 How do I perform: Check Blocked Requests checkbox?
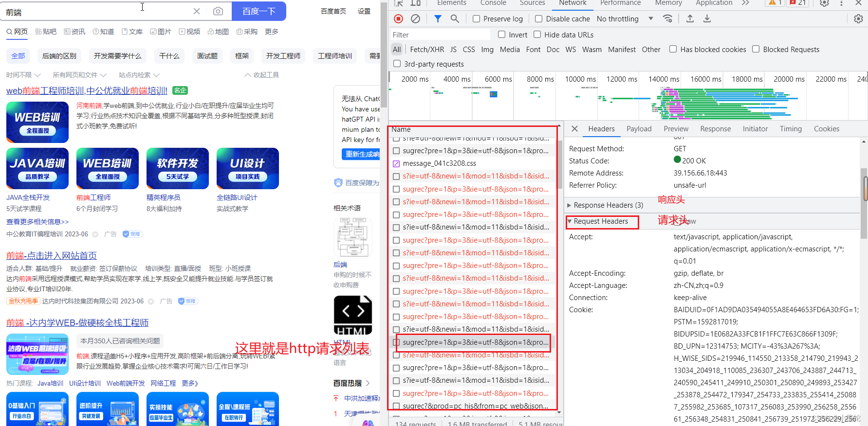click(x=756, y=49)
